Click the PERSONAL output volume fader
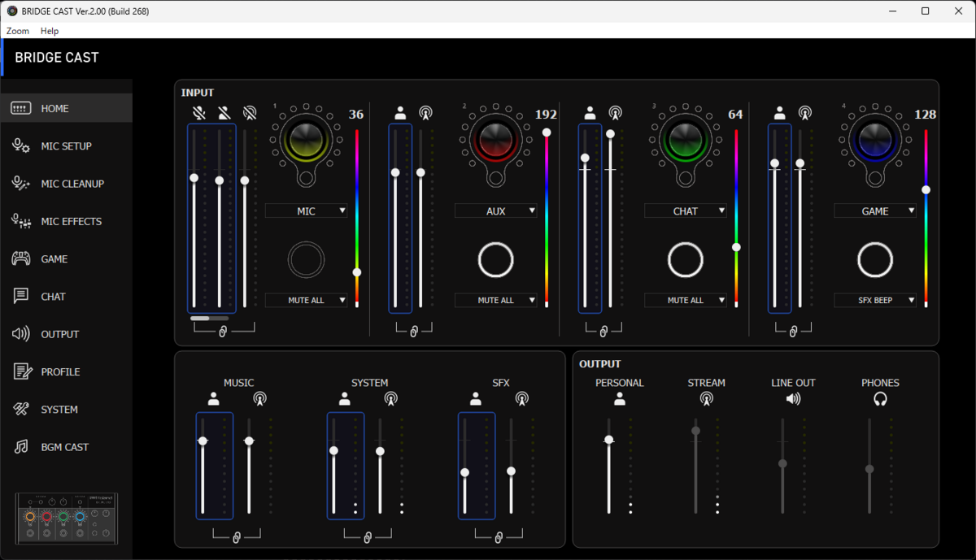 (608, 466)
